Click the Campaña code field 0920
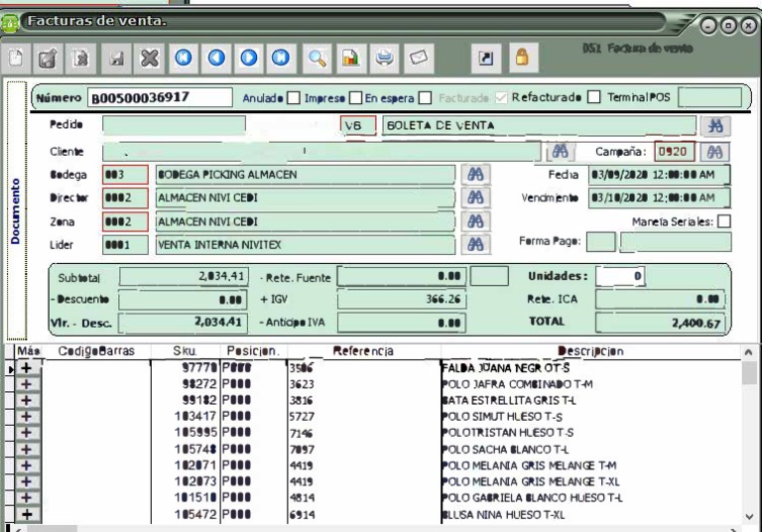Image resolution: width=762 pixels, height=532 pixels. point(674,152)
